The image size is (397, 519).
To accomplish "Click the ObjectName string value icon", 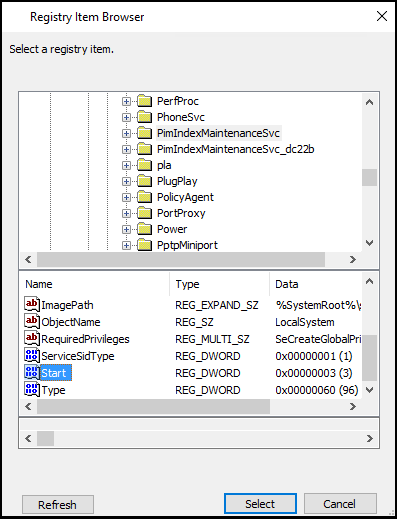I will (x=32, y=321).
